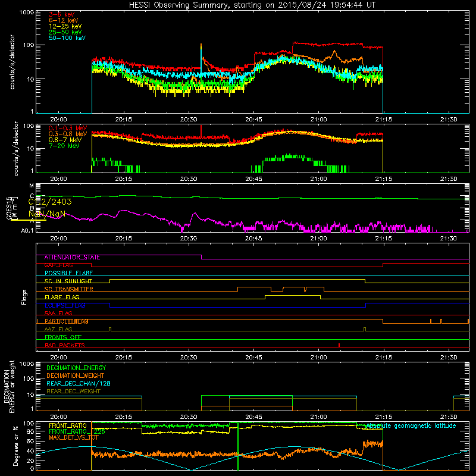Image resolution: width=476 pixels, height=476 pixels.
Task: Click the BAD_PACKETS flag label
Action: click(65, 346)
